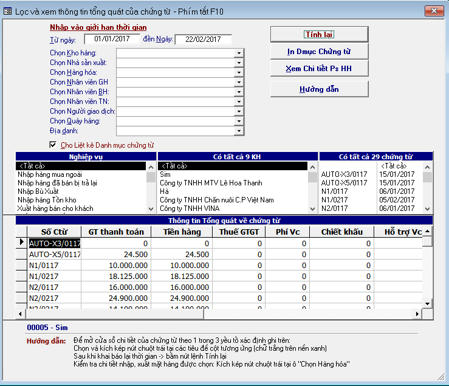The width and height of the screenshot is (449, 386).
Task: Open the Địa danh dropdown
Action: pos(239,131)
